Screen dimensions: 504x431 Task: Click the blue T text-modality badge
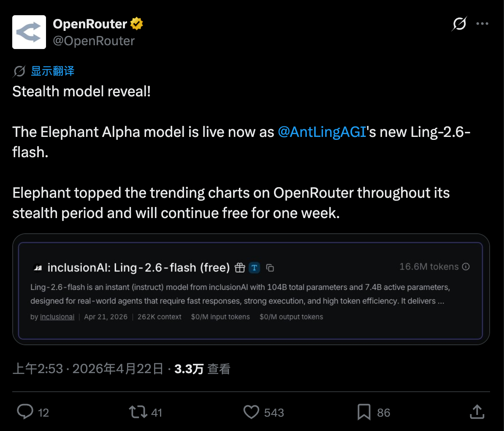click(x=254, y=267)
